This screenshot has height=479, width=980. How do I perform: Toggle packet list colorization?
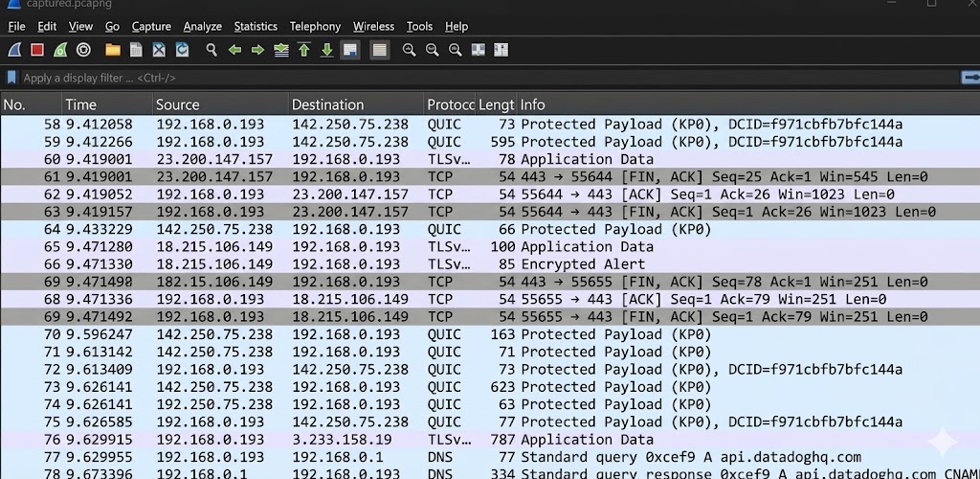(x=379, y=50)
